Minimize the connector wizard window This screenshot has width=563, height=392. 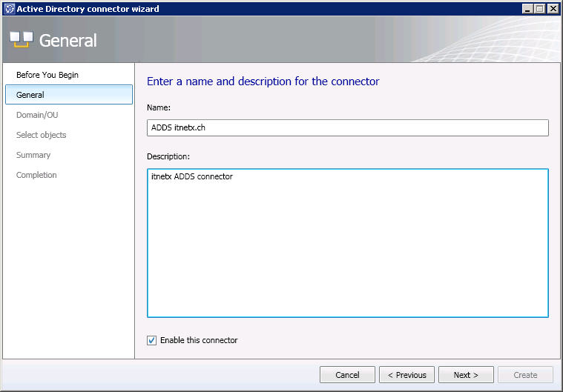(x=527, y=9)
